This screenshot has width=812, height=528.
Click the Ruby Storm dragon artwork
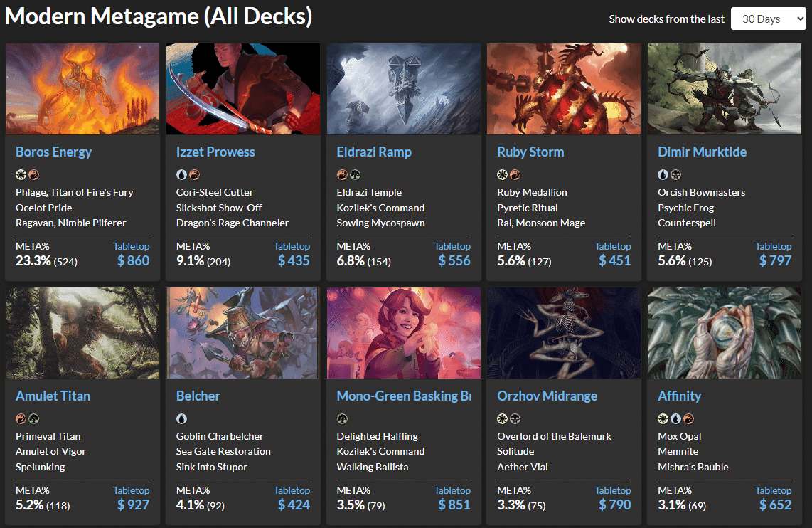[x=564, y=89]
